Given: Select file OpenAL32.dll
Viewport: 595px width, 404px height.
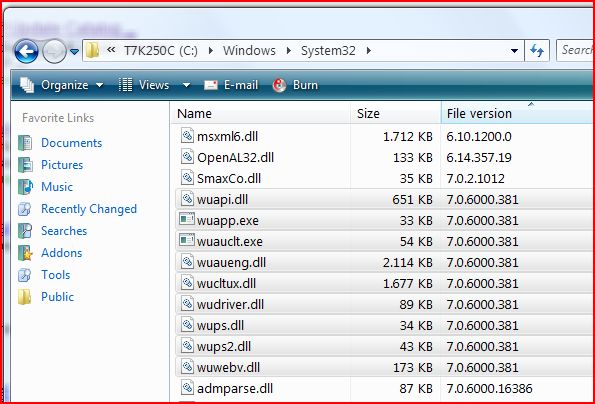Looking at the screenshot, I should tap(235, 157).
